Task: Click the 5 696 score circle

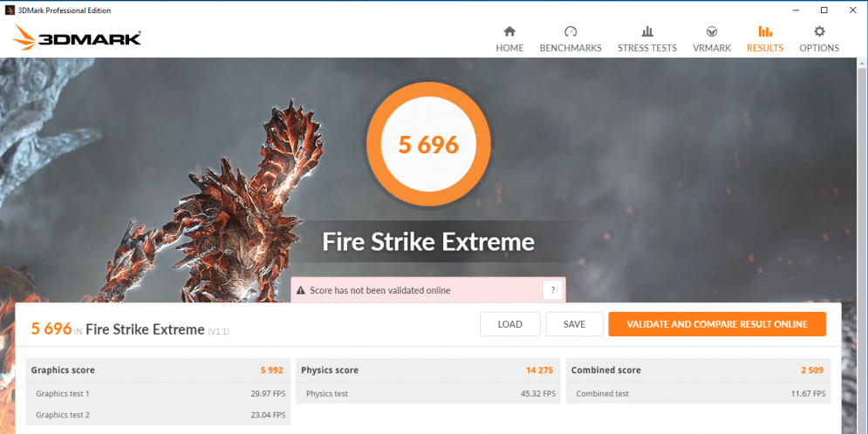Action: coord(428,145)
